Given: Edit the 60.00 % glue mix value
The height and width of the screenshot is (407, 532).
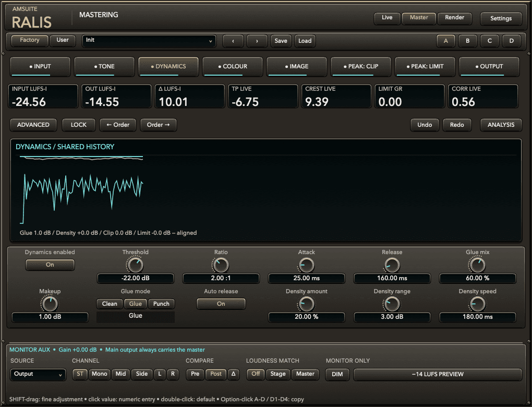Looking at the screenshot, I should click(477, 278).
